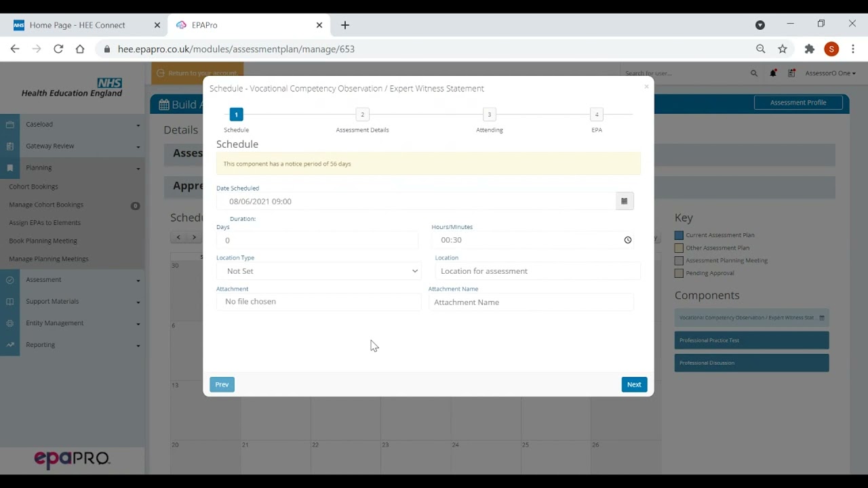Go to step 1 Schedule in wizard
The width and height of the screenshot is (868, 488).
pos(236,115)
